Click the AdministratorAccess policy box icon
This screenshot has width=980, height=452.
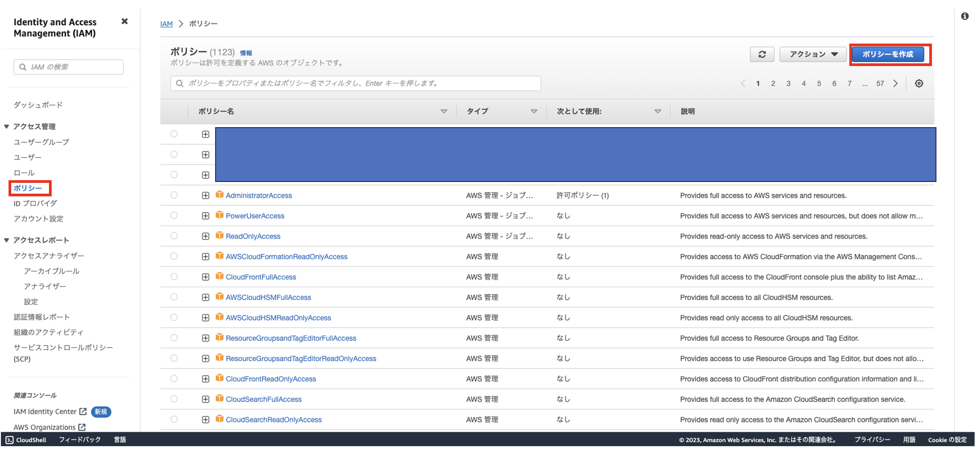click(220, 195)
